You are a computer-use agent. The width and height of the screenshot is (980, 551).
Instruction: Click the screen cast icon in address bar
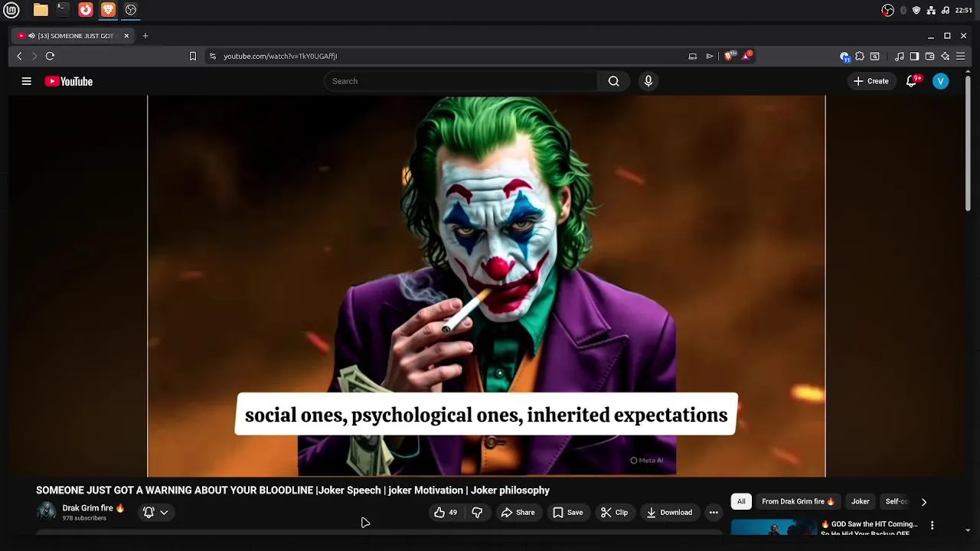click(693, 56)
